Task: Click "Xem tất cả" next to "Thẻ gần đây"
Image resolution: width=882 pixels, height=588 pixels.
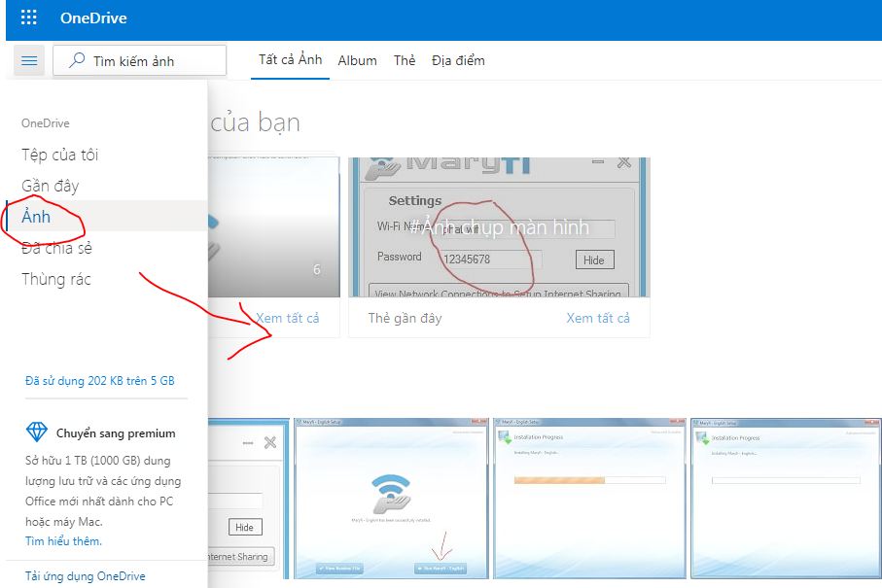Action: coord(598,317)
